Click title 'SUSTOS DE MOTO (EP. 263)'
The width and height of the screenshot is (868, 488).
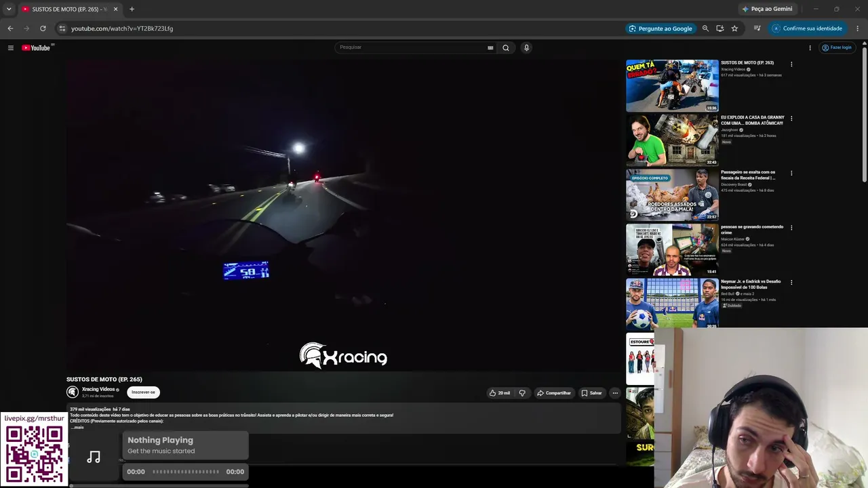pyautogui.click(x=747, y=63)
